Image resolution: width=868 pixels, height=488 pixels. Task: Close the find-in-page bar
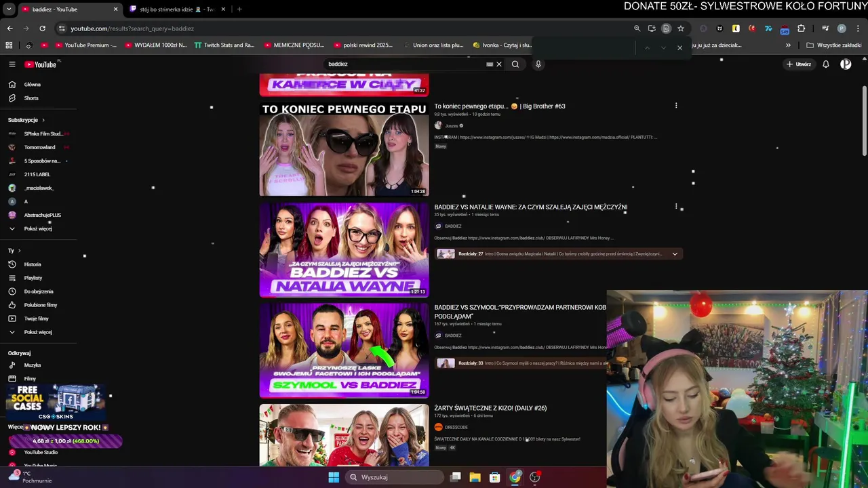pos(679,48)
